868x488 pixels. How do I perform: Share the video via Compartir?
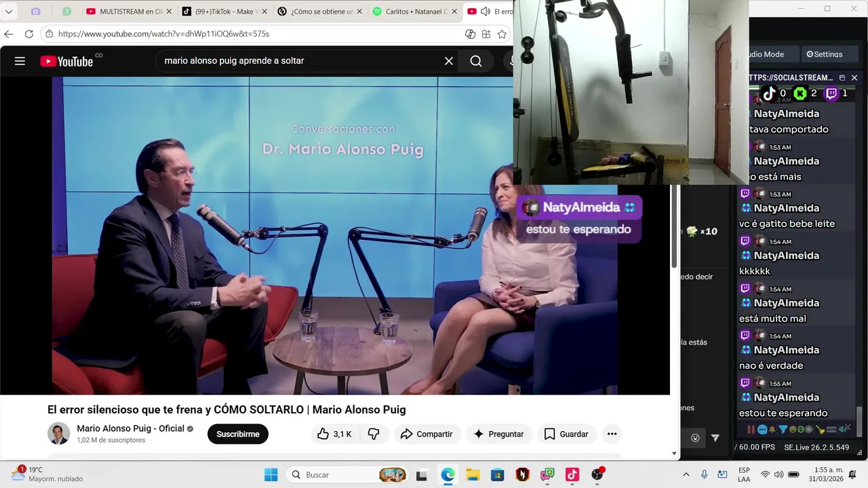pos(427,434)
